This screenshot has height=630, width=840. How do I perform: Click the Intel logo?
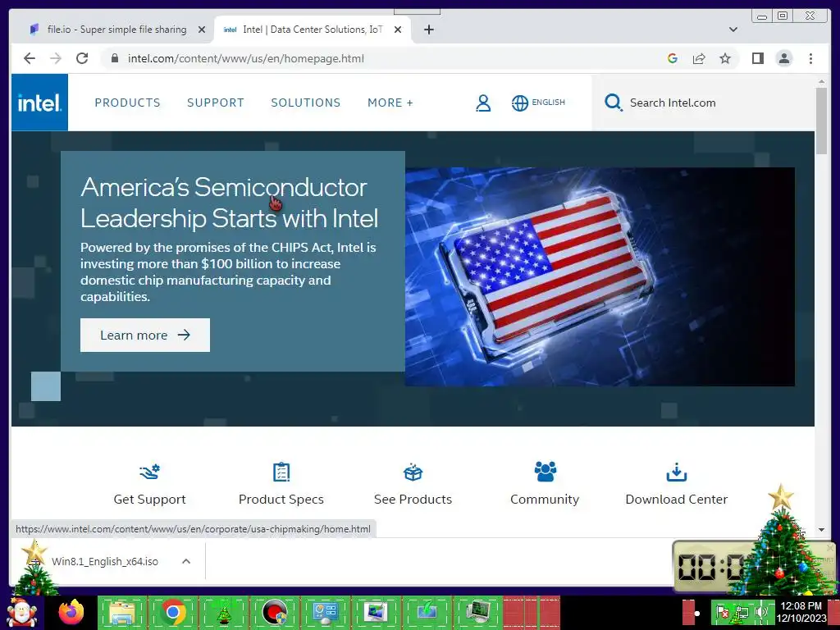39,103
